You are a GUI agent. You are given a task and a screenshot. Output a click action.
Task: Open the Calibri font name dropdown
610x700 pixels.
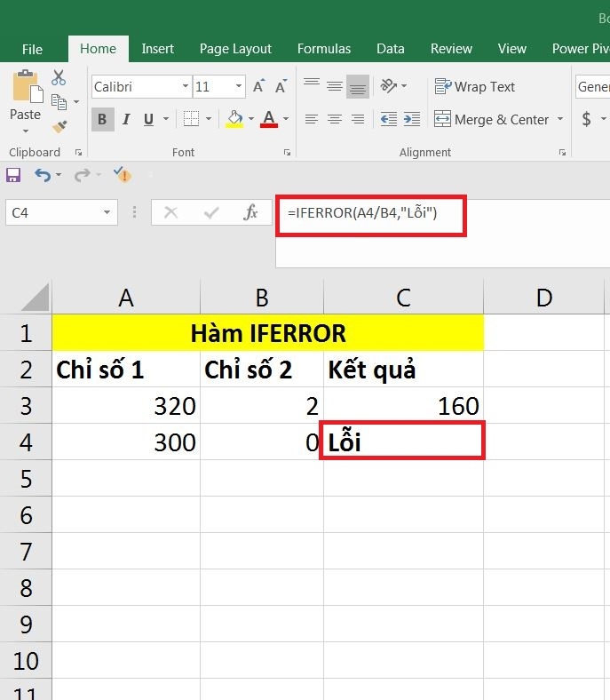(186, 85)
